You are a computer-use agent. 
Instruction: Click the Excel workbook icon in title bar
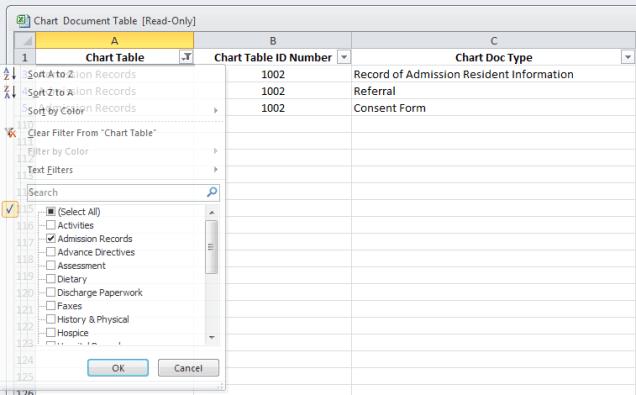23,21
